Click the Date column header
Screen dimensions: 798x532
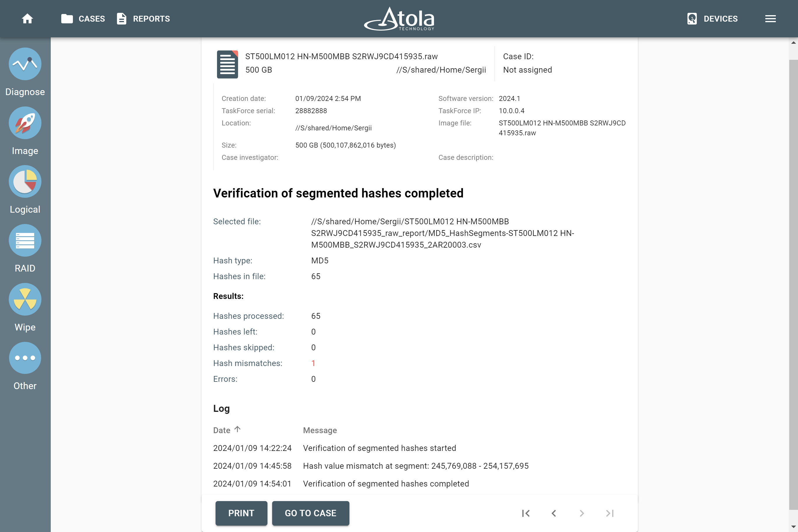[222, 430]
